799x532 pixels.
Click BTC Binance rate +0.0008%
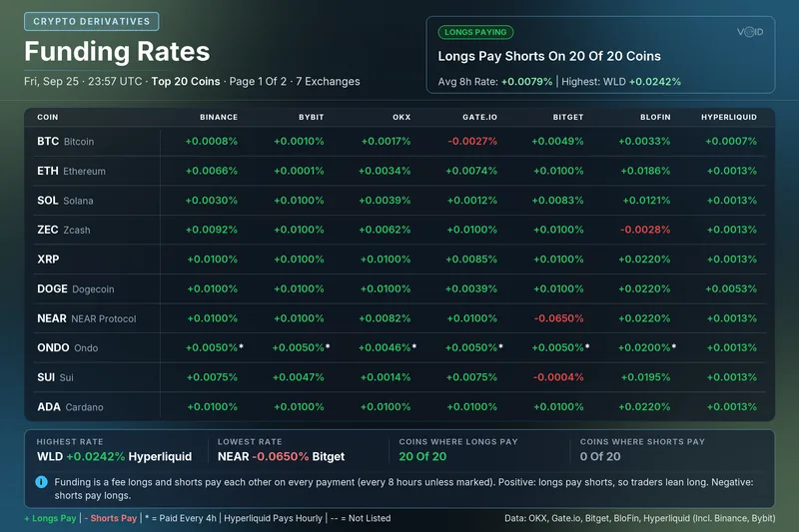click(212, 141)
